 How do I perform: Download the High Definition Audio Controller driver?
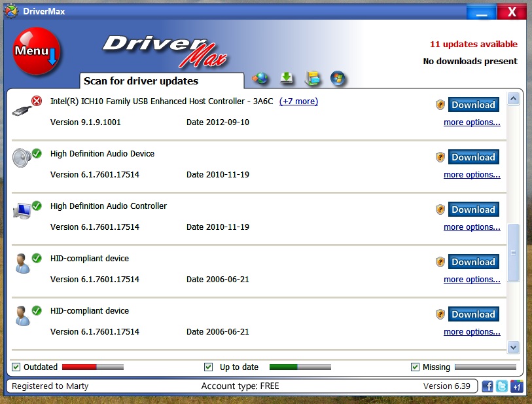tap(473, 209)
